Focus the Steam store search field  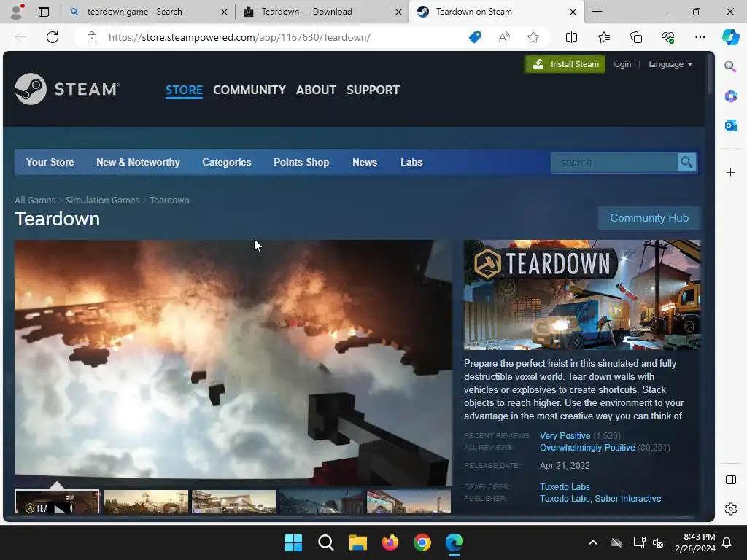(614, 163)
